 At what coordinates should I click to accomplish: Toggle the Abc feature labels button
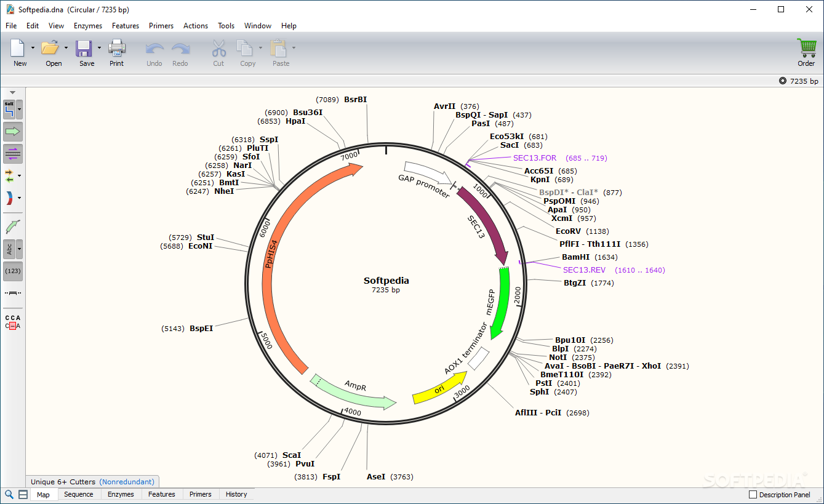tap(9, 249)
